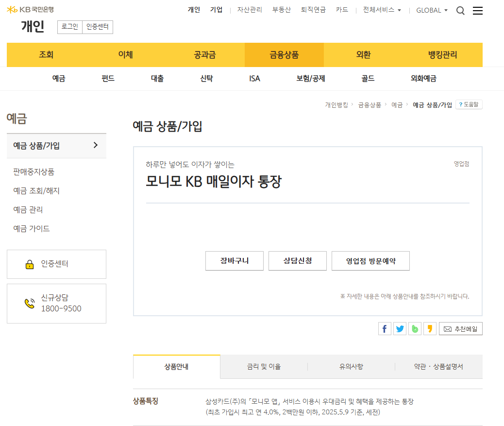
Task: Go to 부동산 in top navigation
Action: 282,10
